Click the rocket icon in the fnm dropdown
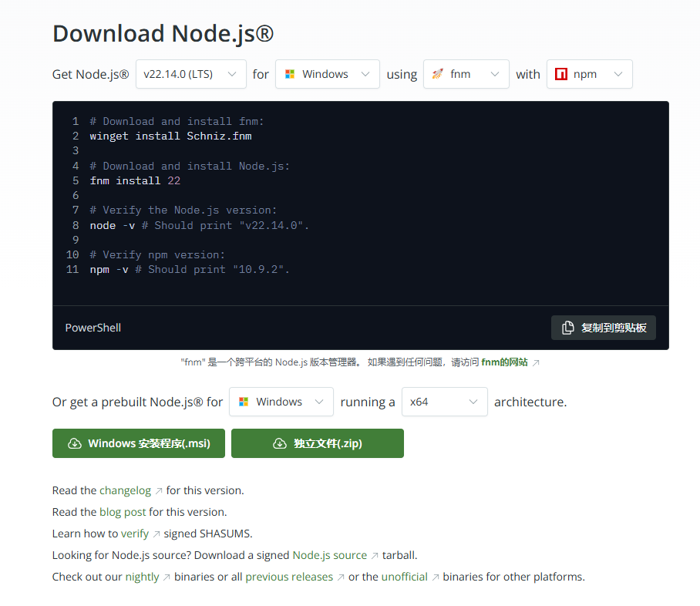This screenshot has width=700, height=606. pos(438,74)
